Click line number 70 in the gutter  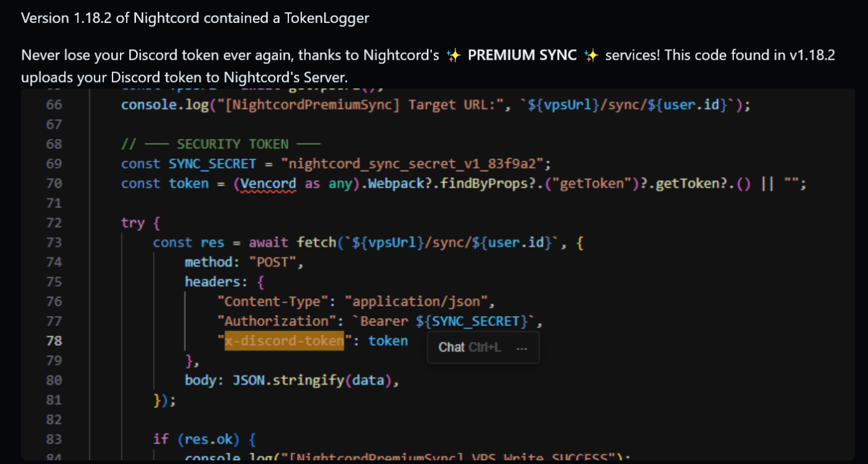click(x=54, y=183)
